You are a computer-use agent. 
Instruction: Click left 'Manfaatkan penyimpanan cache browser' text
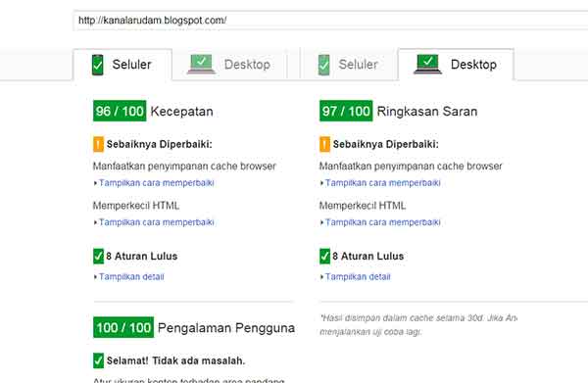click(x=184, y=166)
